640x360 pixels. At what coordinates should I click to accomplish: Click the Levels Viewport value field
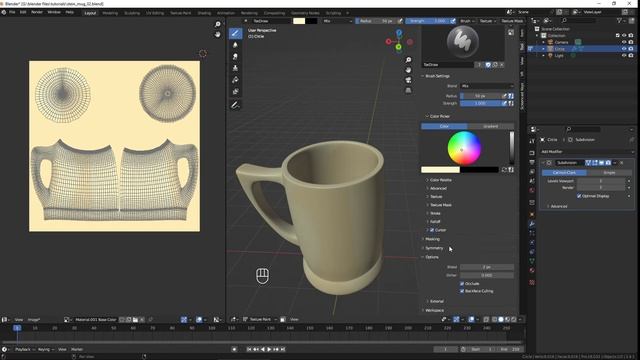[600, 181]
